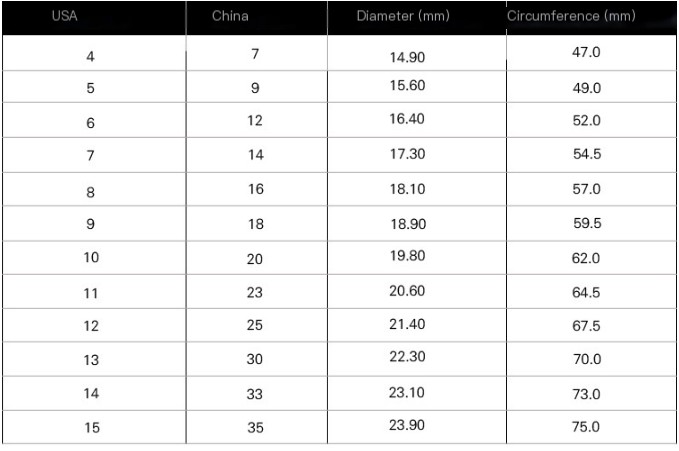Select USA size 15 cell
Viewport: 679px width, 451px height.
pos(91,428)
